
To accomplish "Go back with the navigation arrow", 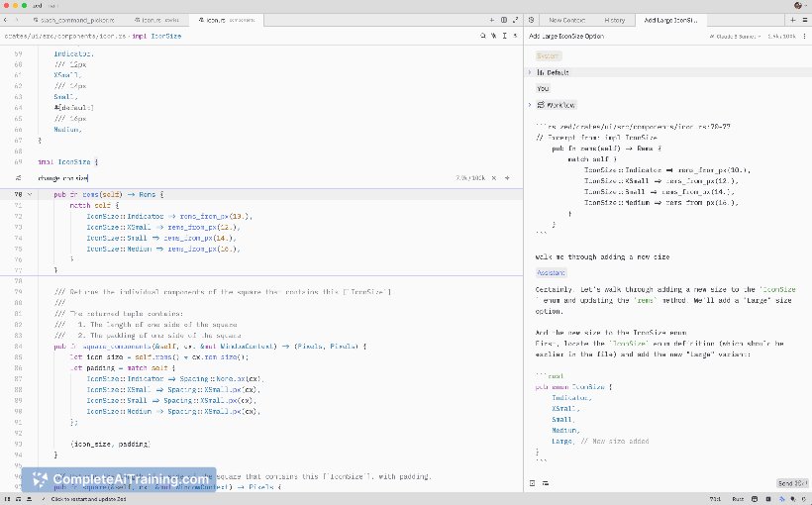I will coord(5,20).
